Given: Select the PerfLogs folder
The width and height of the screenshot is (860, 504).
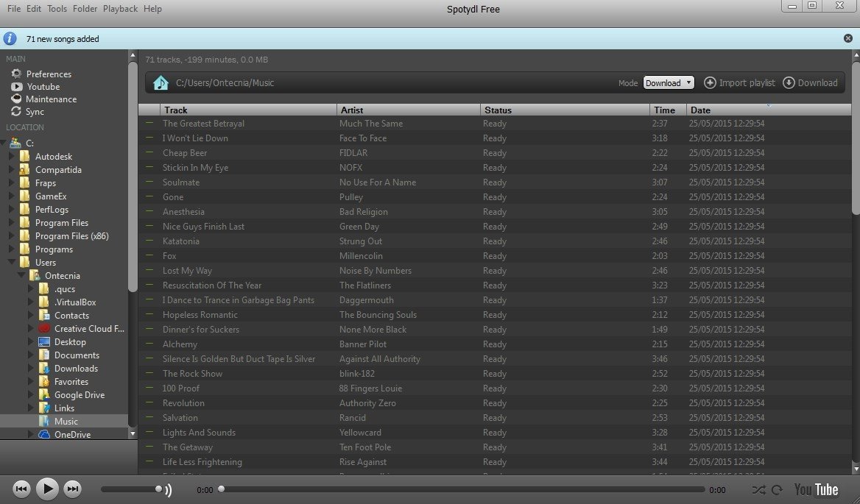Looking at the screenshot, I should pyautogui.click(x=52, y=209).
